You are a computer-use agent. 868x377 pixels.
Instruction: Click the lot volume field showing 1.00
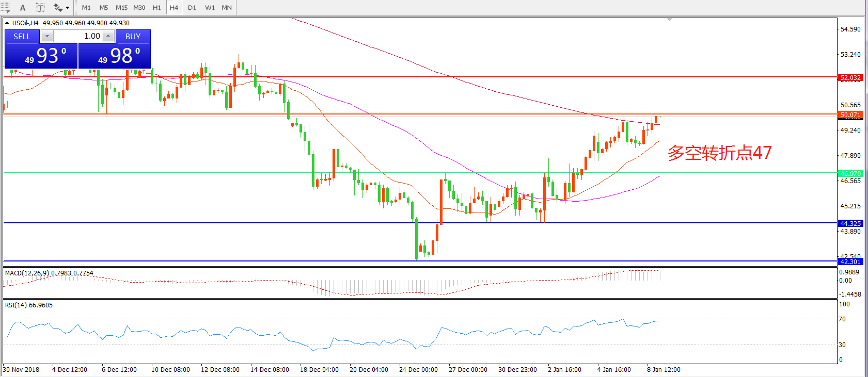77,36
